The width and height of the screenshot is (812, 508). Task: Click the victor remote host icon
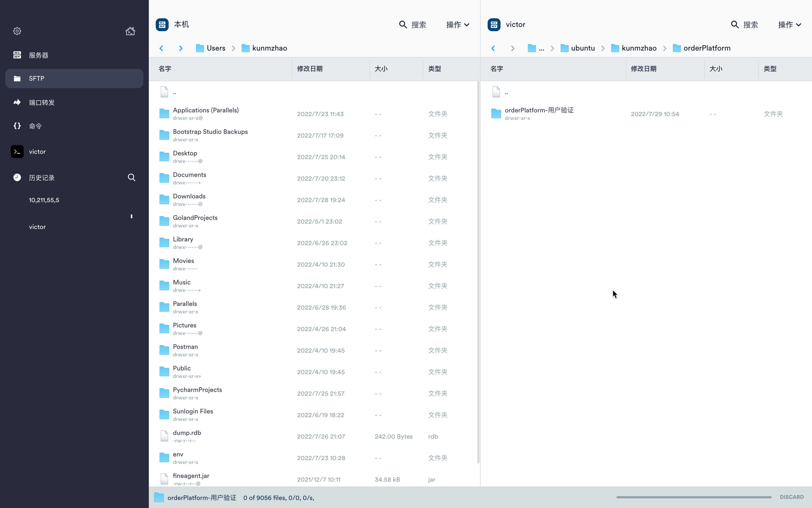494,24
